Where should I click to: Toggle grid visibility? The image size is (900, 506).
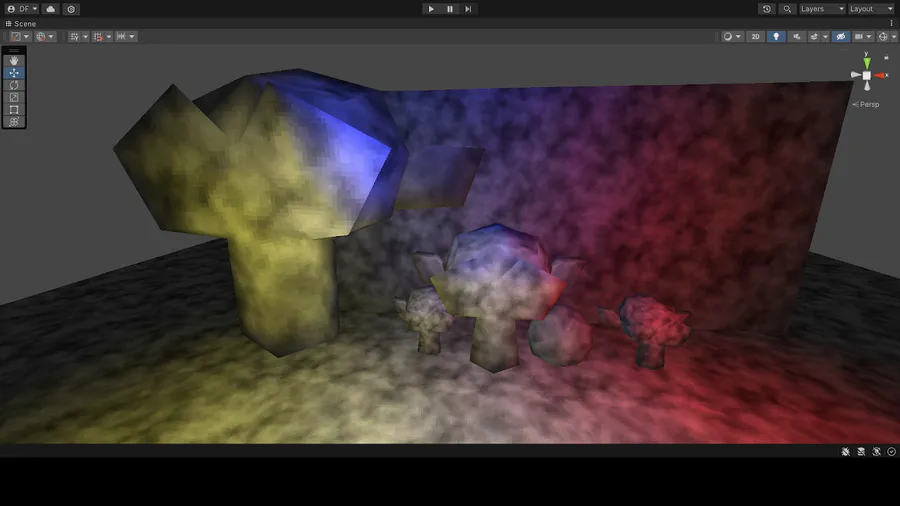tap(75, 36)
